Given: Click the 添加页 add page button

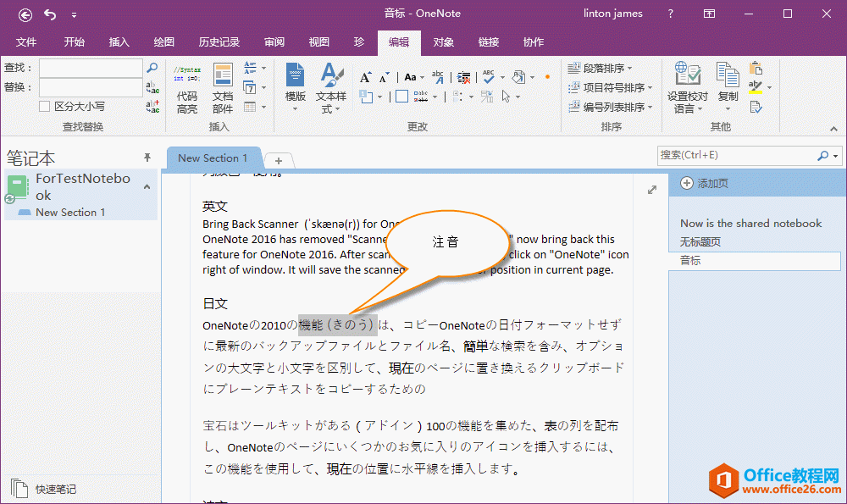Looking at the screenshot, I should point(705,184).
